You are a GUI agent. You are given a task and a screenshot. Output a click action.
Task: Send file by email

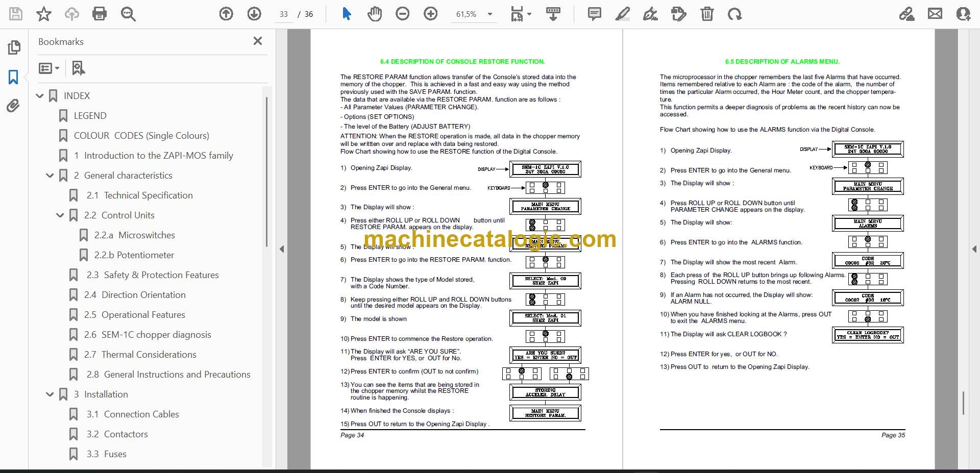pos(935,14)
